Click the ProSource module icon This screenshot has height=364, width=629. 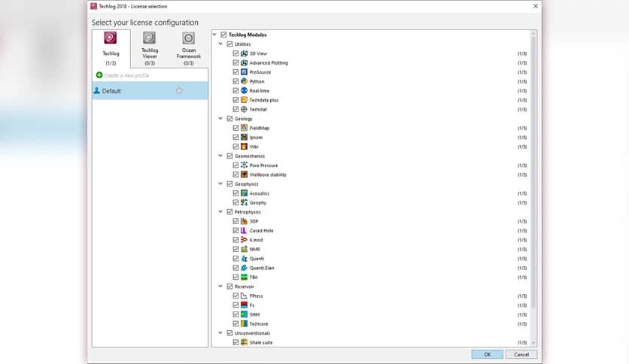click(244, 71)
